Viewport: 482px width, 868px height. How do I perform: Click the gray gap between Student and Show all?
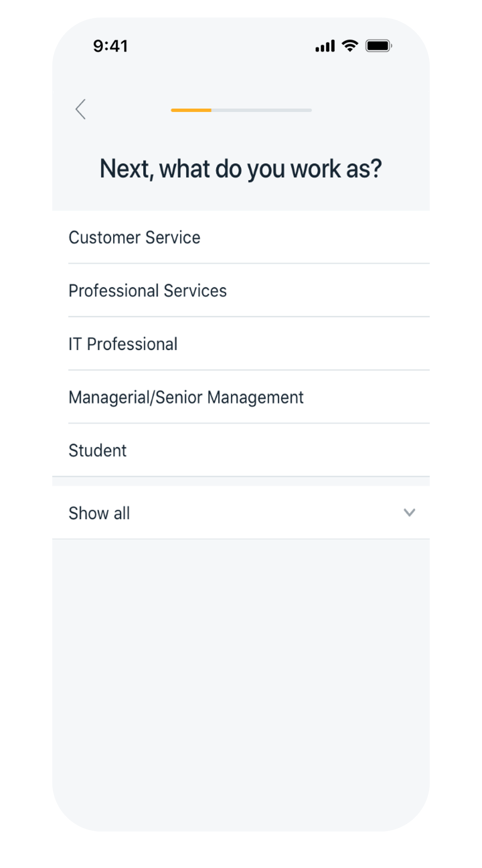[241, 482]
